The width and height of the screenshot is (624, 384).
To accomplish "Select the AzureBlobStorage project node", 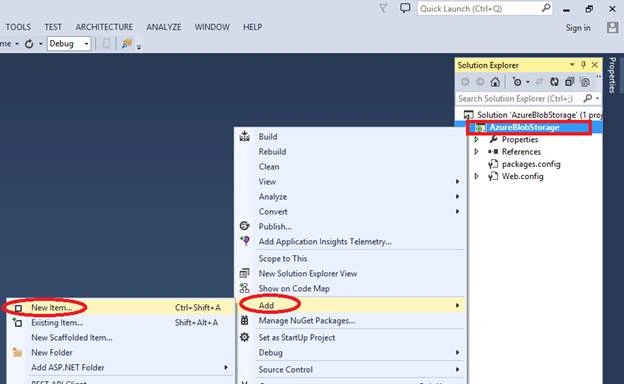I will 524,127.
